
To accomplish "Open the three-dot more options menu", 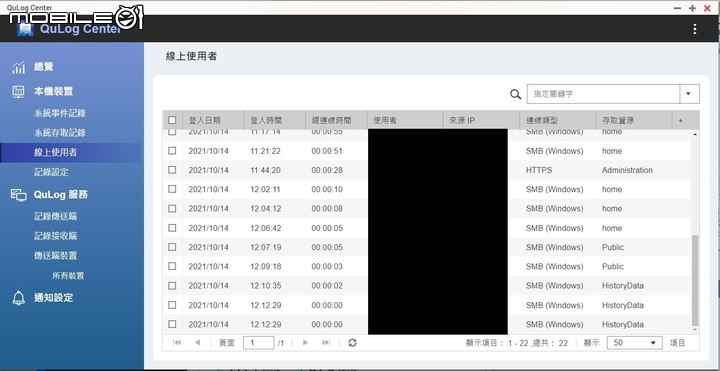I will (x=695, y=29).
